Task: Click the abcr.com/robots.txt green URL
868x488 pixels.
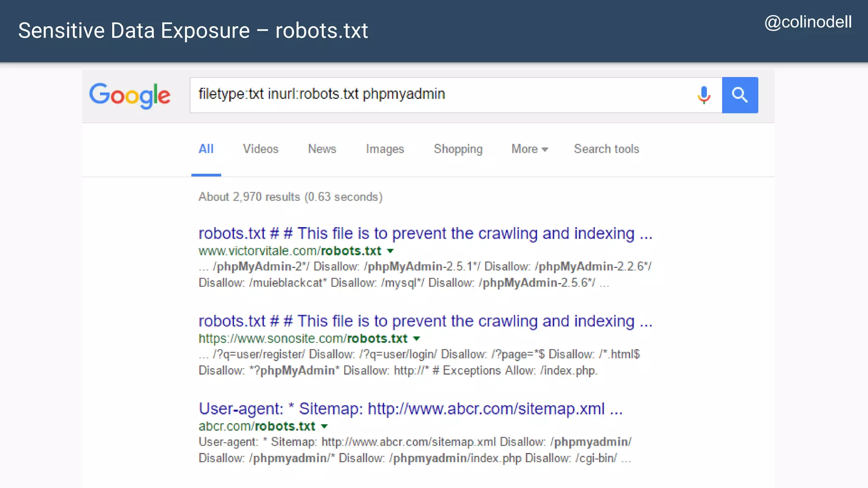Action: point(257,427)
